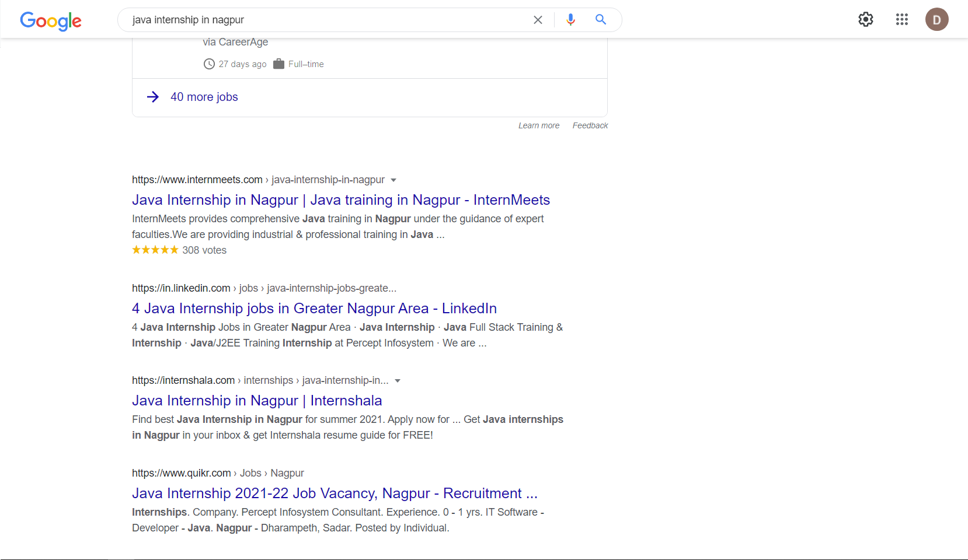Expand internshala.com result options arrow

coord(398,381)
